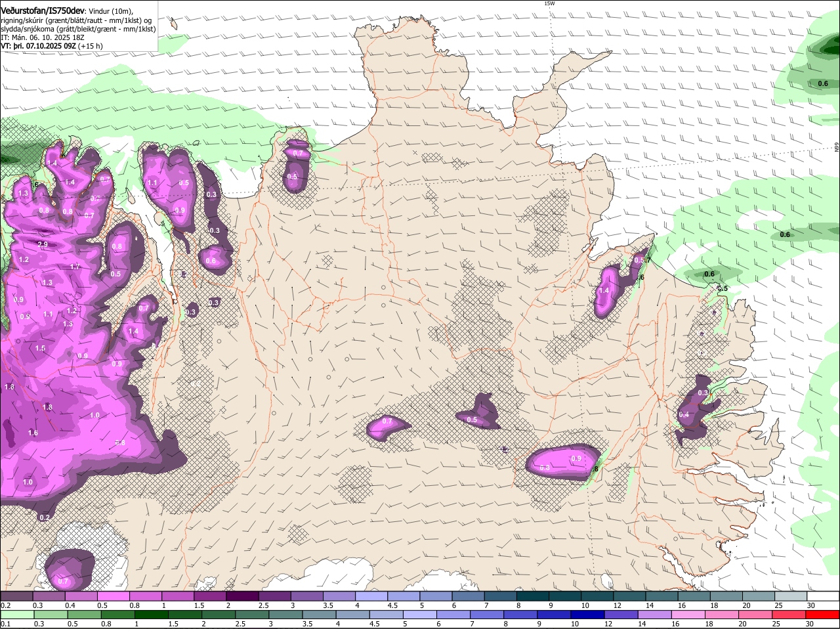Click the snow-row legend swatch between 0.2 and 0.3
The width and height of the screenshot is (840, 629).
(x=16, y=596)
